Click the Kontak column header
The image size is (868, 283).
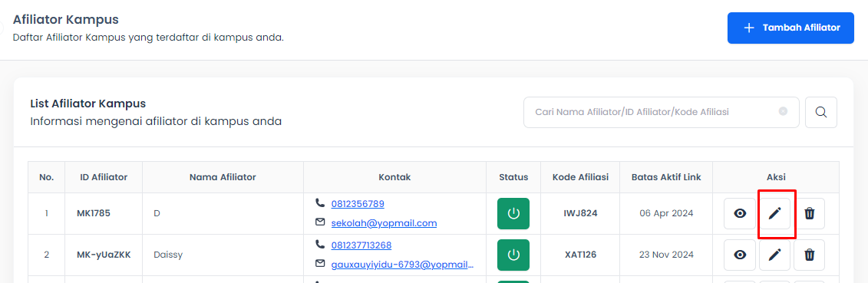tap(394, 177)
